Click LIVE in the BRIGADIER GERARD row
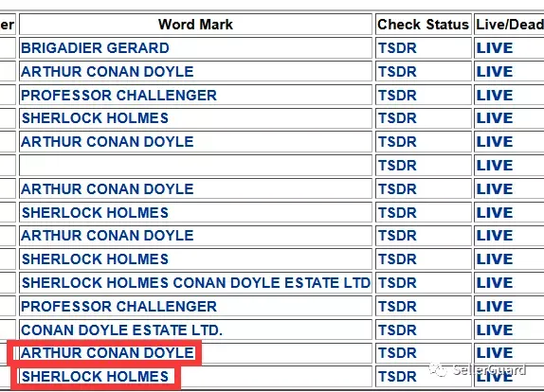The width and height of the screenshot is (544, 392). tap(495, 48)
